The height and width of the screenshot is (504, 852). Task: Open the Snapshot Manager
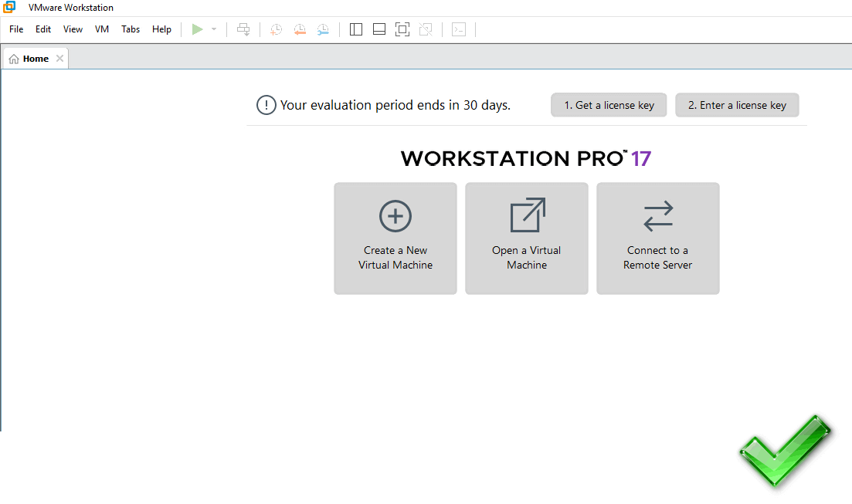[323, 29]
